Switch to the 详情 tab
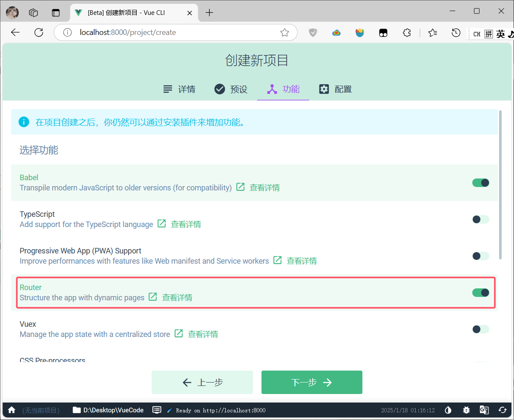The image size is (514, 420). click(x=179, y=89)
